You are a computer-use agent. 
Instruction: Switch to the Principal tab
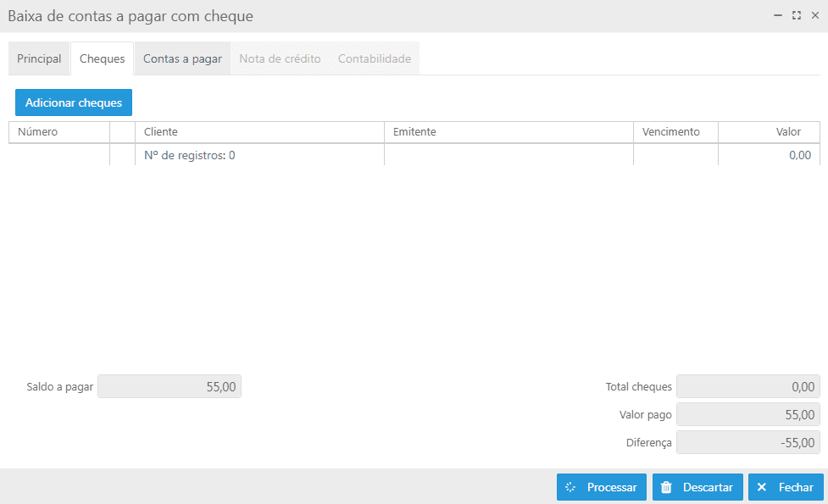pyautogui.click(x=39, y=58)
